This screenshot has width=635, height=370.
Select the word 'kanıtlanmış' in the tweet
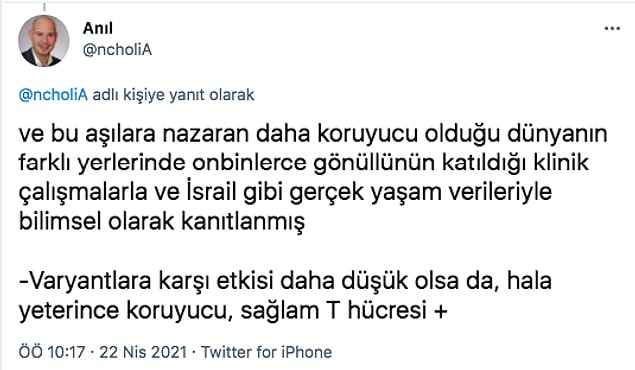[243, 222]
